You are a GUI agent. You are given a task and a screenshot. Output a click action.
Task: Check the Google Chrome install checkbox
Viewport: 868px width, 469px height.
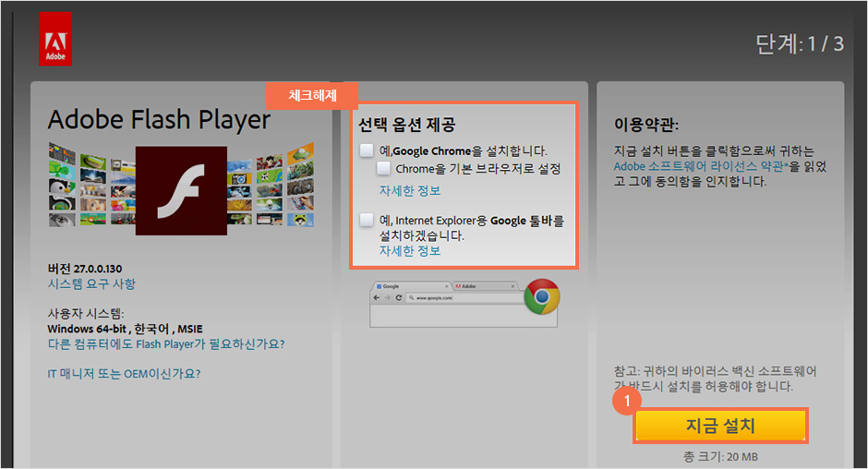click(367, 150)
